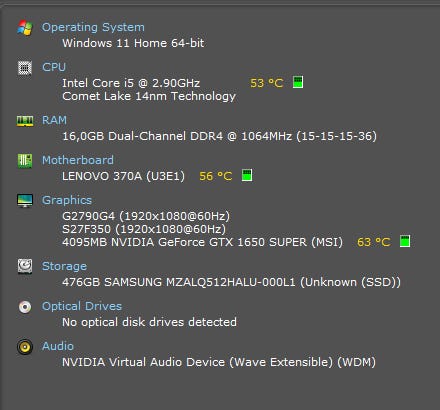Click the green GPU temperature indicator
The width and height of the screenshot is (440, 410).
(405, 241)
